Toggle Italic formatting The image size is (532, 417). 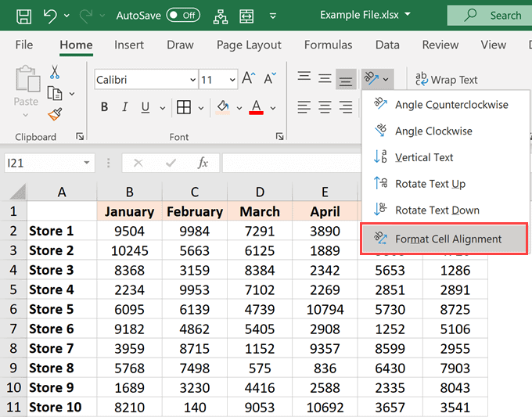pyautogui.click(x=125, y=107)
